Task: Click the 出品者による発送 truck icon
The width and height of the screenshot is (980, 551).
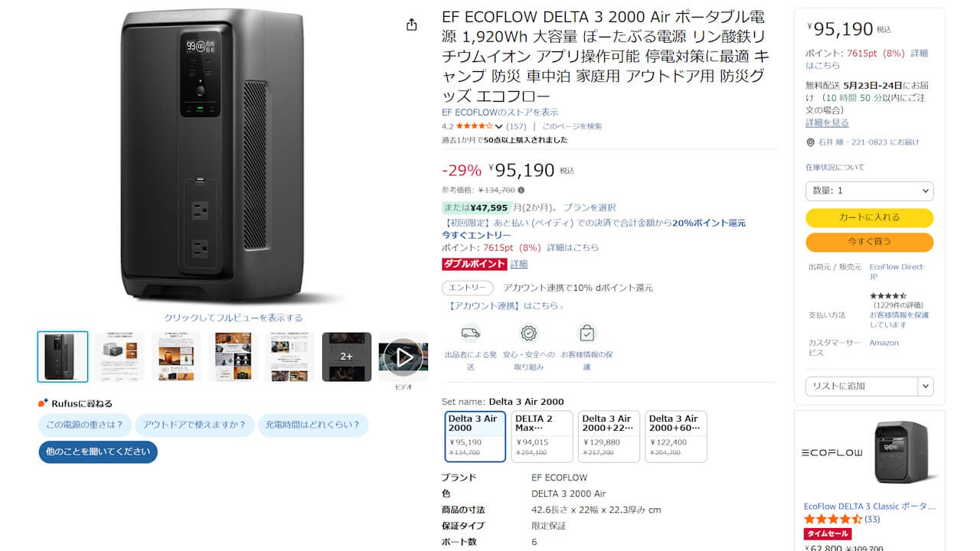Action: coord(470,333)
